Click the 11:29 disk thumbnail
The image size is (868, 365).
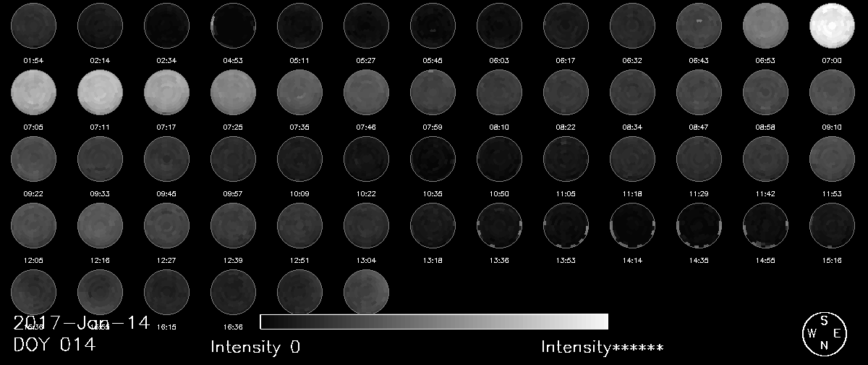(x=699, y=159)
